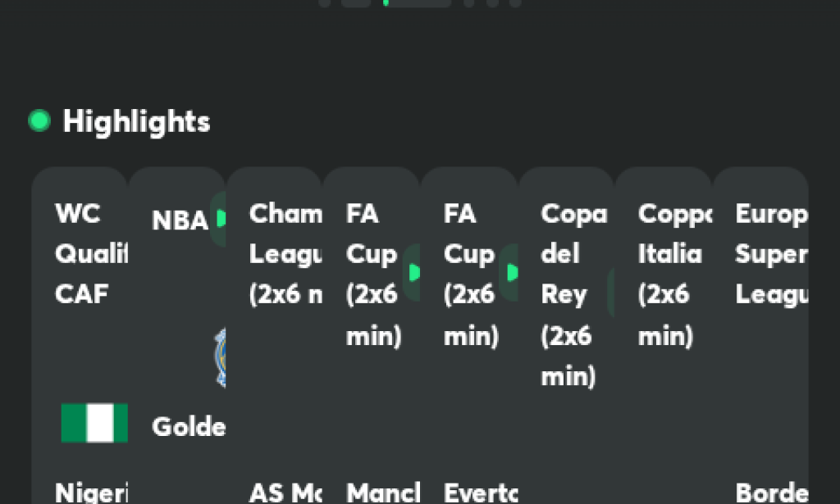Click the Nigeria flag icon
This screenshot has height=504, width=840.
pos(94,423)
